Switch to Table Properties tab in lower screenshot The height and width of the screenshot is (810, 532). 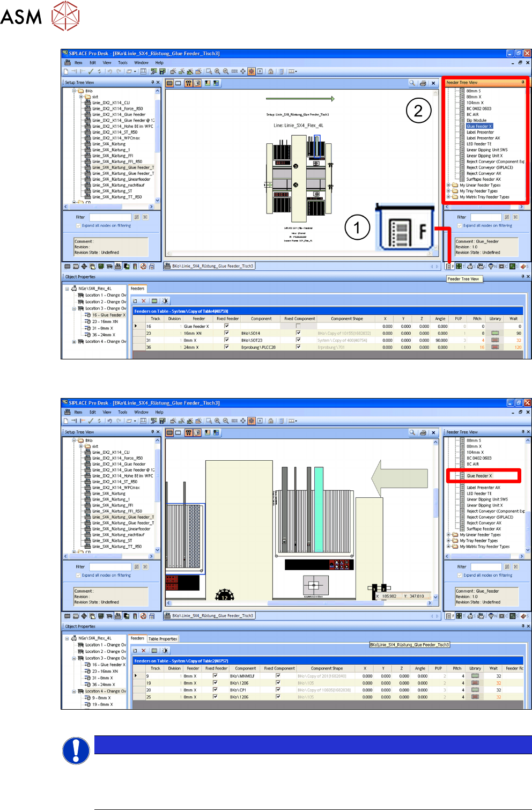point(162,638)
